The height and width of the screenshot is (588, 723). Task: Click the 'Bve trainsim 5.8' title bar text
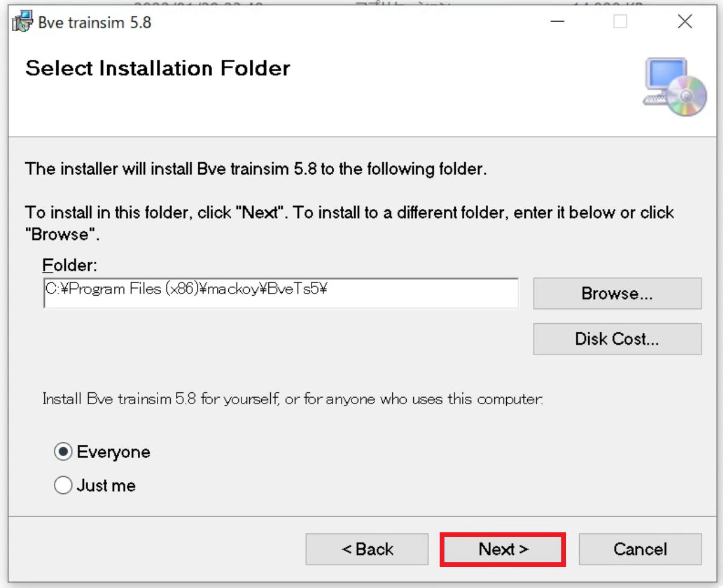click(95, 23)
